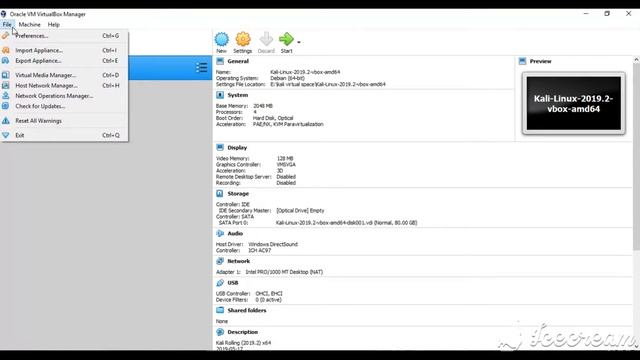Viewport: 640px width, 360px height.
Task: Open the Audio section heading
Action: tap(235, 233)
